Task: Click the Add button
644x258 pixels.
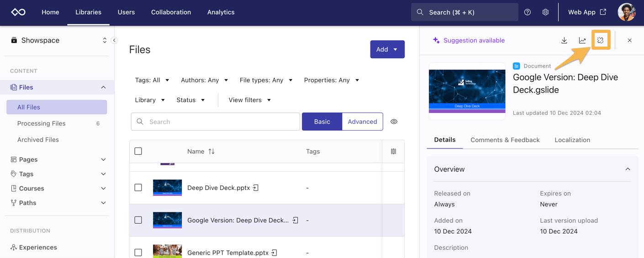Action: (387, 49)
